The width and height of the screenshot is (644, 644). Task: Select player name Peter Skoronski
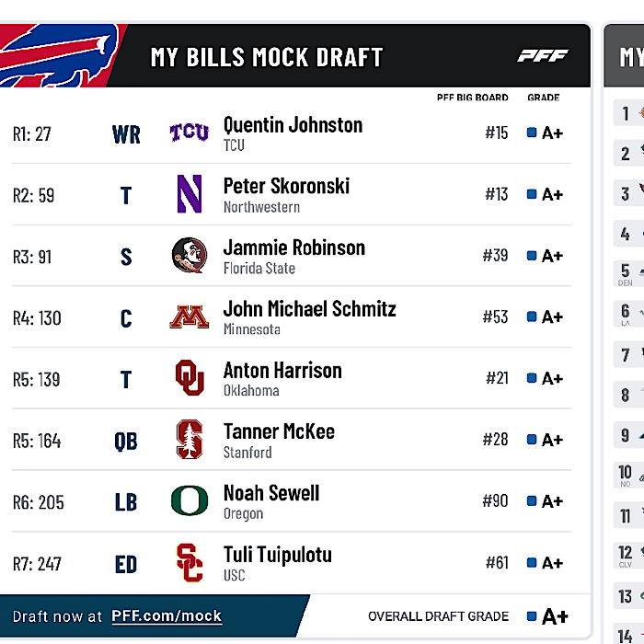286,186
